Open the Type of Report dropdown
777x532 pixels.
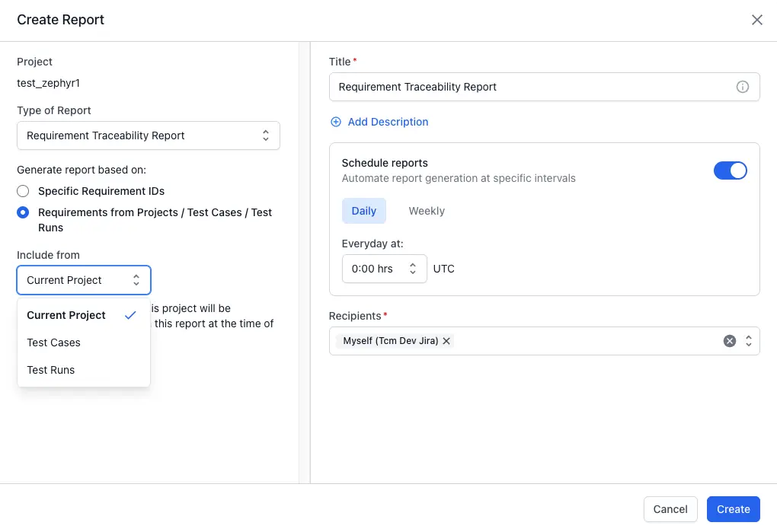[x=149, y=135]
